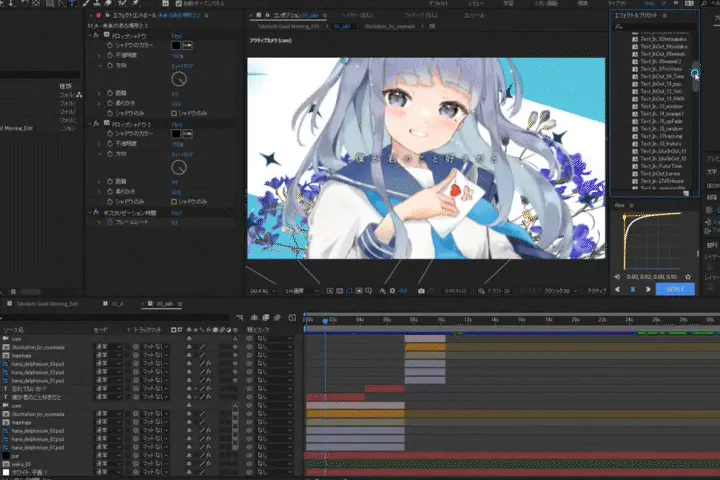Open blending mode dropdown for miku_03 layer

109,464
